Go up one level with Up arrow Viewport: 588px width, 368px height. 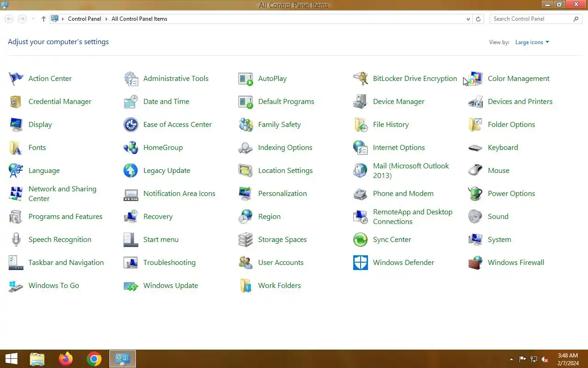[x=44, y=19]
